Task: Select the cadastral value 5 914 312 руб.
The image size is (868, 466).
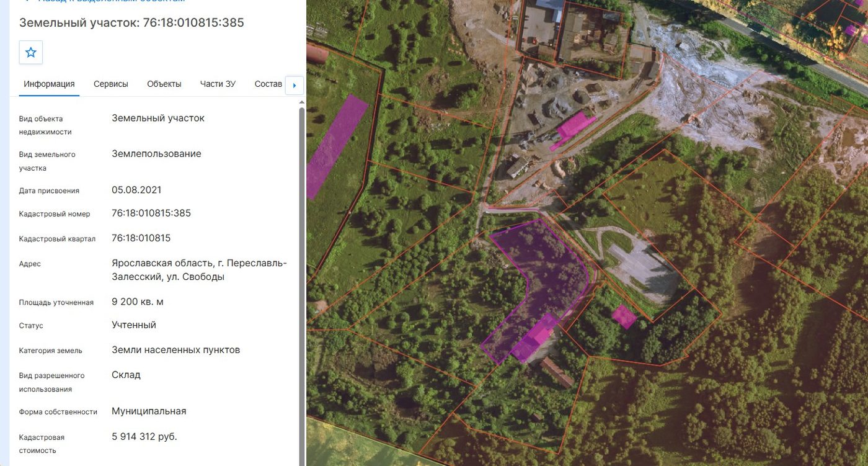Action: (x=144, y=437)
